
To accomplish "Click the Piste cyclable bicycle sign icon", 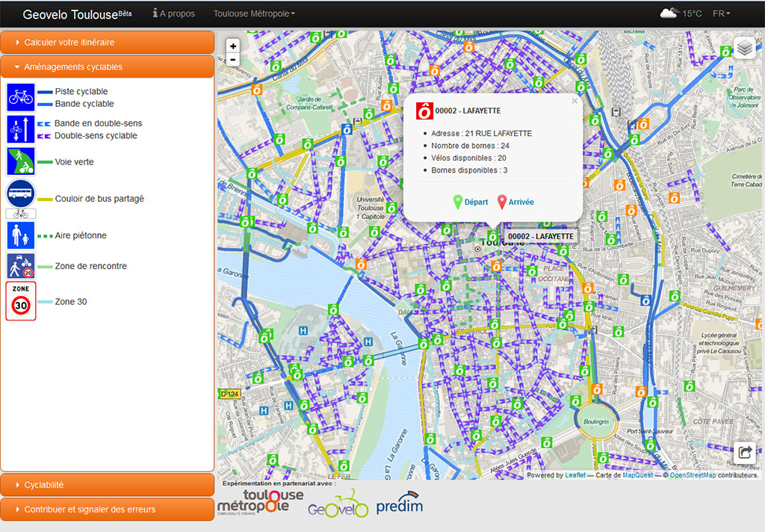I will pos(21,97).
